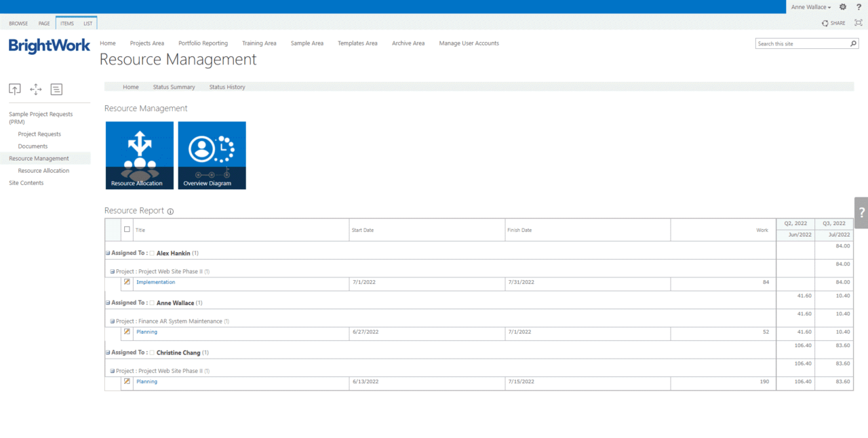Click the focus mode icon near SHARE
Viewport: 868px width, 438px height.
tap(857, 22)
